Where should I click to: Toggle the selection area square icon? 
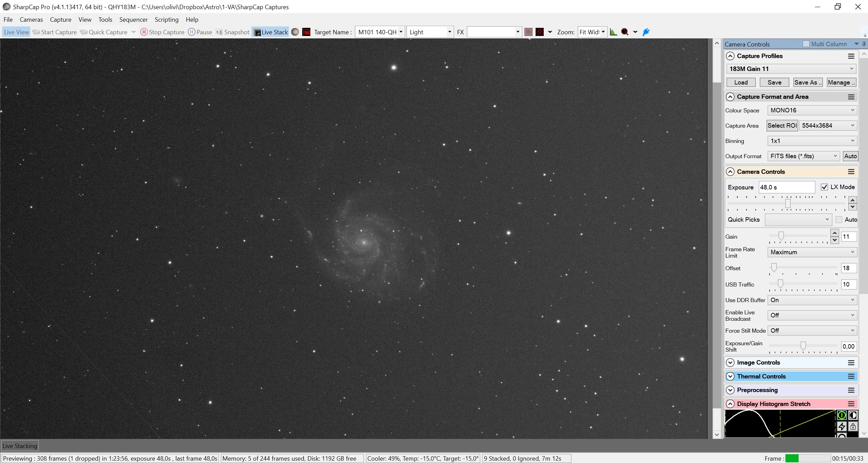[x=528, y=32]
